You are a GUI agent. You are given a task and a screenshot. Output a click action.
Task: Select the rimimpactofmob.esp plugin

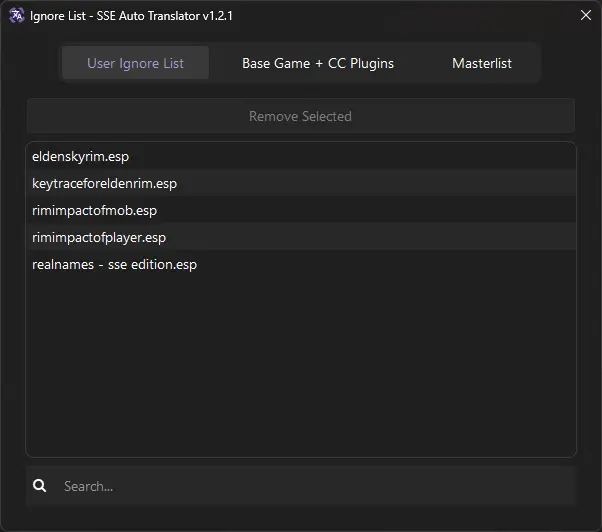click(301, 210)
